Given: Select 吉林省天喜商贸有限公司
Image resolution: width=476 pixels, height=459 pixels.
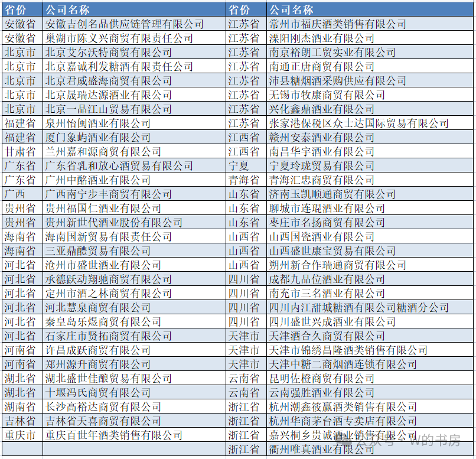Looking at the screenshot, I should click(134, 421).
